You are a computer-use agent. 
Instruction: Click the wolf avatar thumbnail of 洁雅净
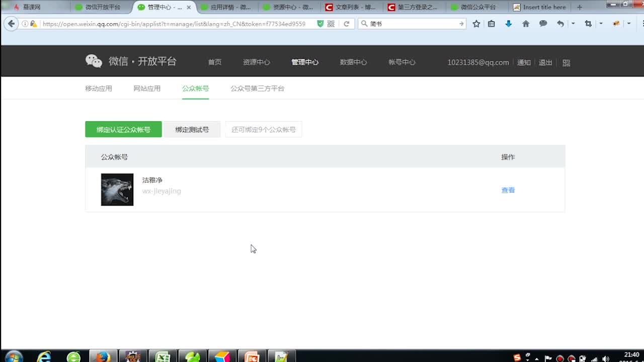117,190
